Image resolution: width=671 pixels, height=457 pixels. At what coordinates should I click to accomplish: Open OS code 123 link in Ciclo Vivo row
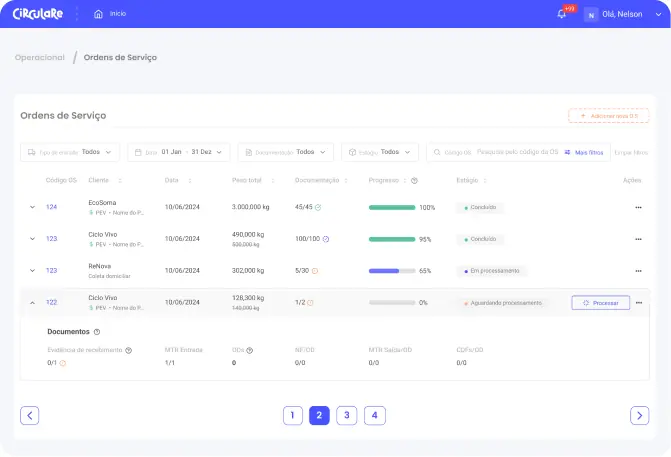coord(51,239)
